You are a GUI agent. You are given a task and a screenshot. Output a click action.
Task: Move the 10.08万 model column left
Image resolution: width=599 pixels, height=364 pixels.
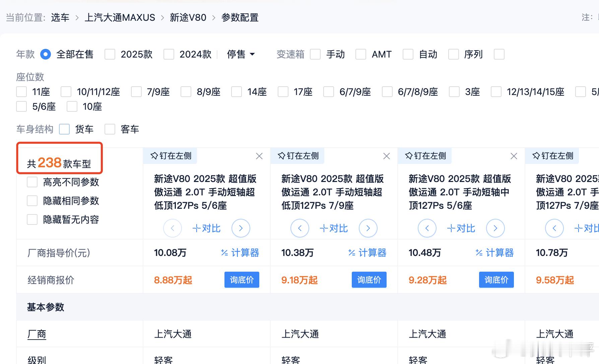coord(173,228)
